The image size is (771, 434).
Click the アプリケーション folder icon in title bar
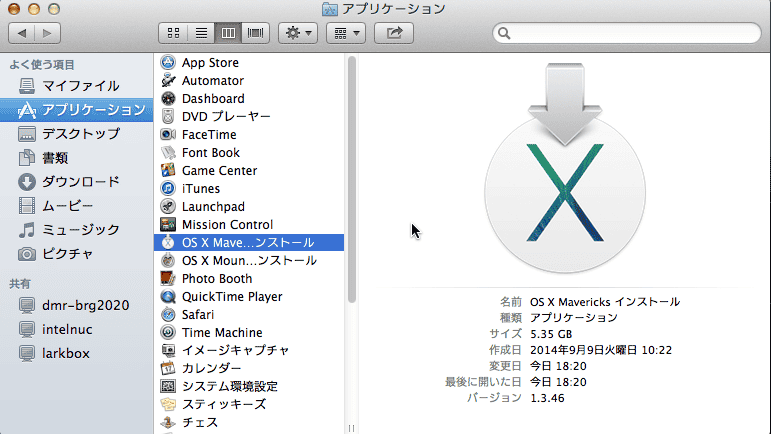coord(329,9)
